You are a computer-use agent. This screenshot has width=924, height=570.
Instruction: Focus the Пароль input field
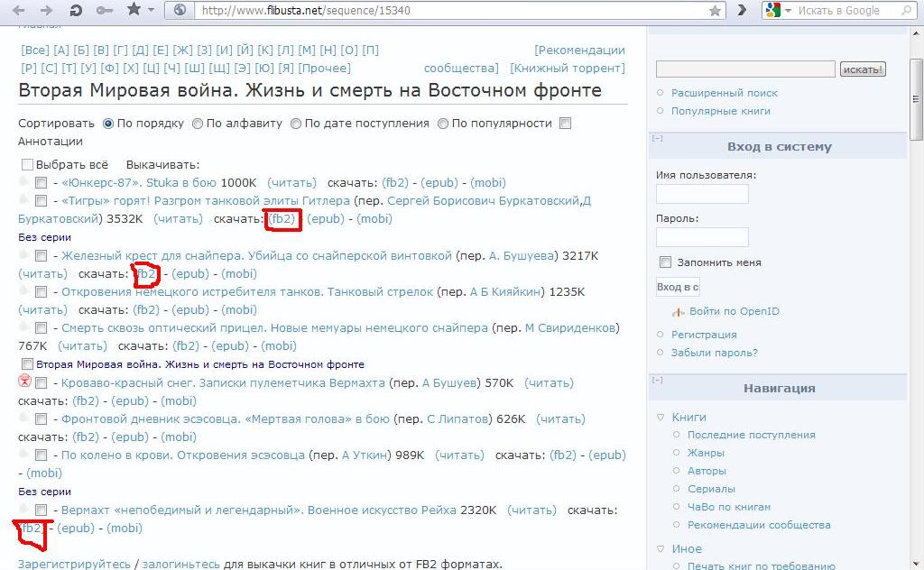pos(702,237)
